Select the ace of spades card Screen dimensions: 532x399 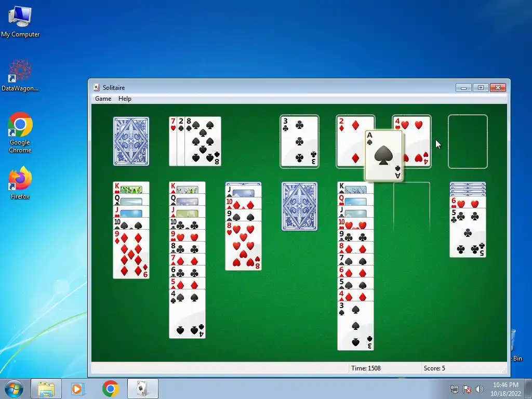(x=383, y=155)
